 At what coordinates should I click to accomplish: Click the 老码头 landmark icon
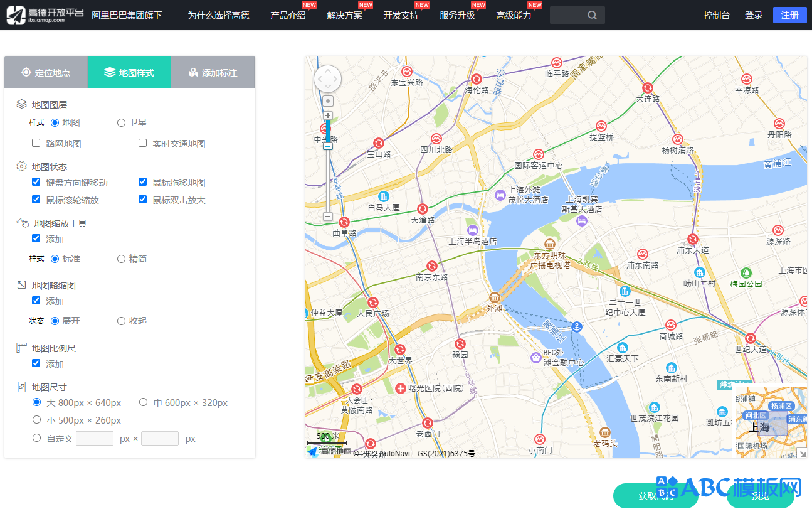tap(605, 432)
